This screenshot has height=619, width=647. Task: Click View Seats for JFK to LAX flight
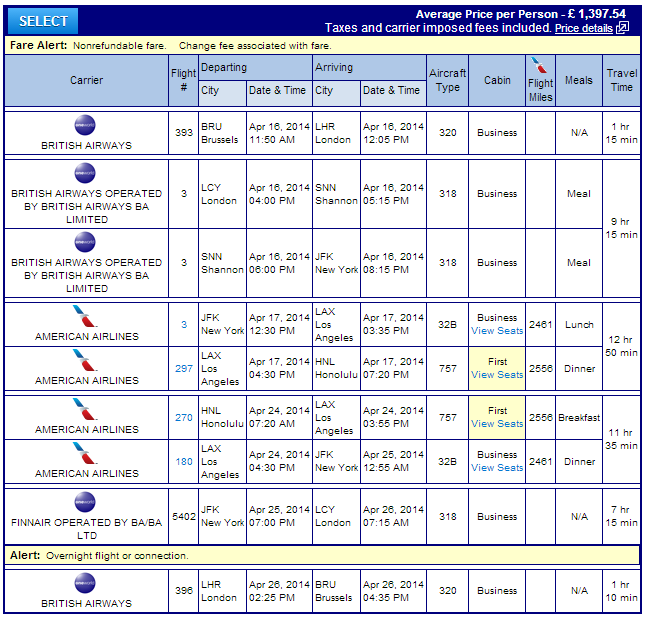coord(497,331)
